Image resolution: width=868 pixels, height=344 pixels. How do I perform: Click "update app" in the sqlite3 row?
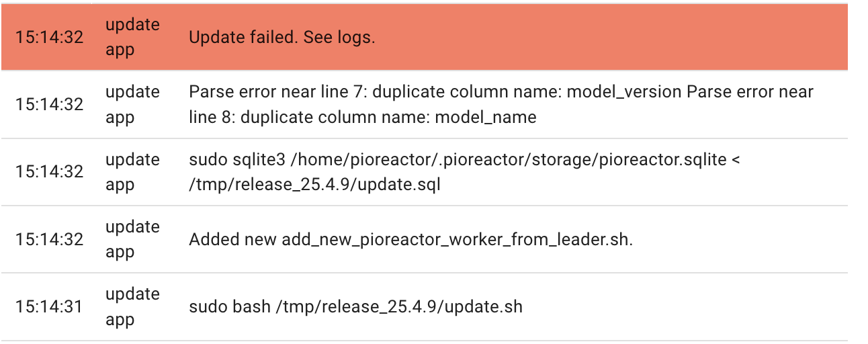click(132, 171)
